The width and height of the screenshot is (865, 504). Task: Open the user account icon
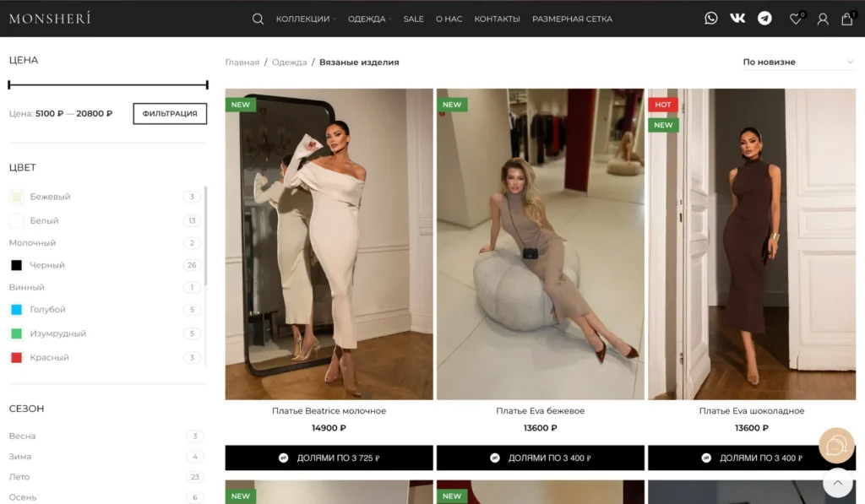point(823,19)
